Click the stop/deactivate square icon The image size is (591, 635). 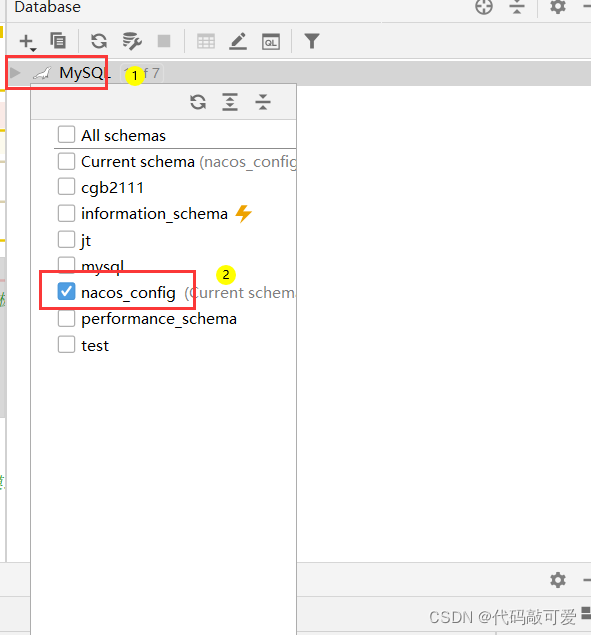pos(164,41)
